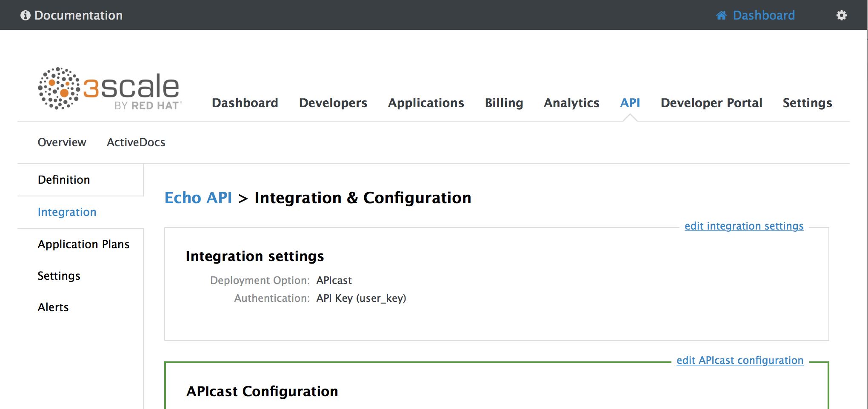Go to Settings in main navigation
This screenshot has height=409, width=868.
pyautogui.click(x=807, y=103)
